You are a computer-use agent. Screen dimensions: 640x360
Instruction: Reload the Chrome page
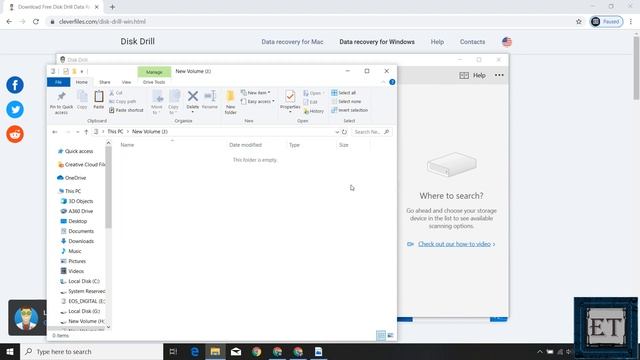(36, 22)
